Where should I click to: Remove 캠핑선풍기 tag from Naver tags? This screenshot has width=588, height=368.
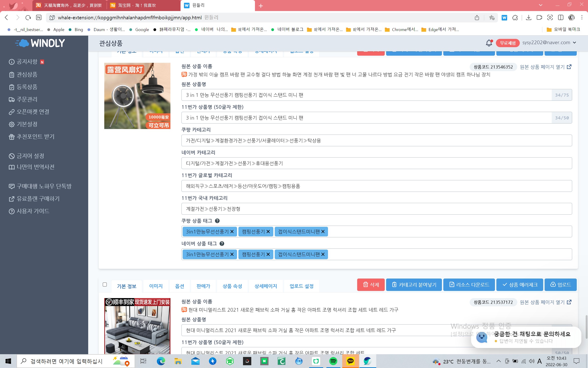tap(268, 254)
